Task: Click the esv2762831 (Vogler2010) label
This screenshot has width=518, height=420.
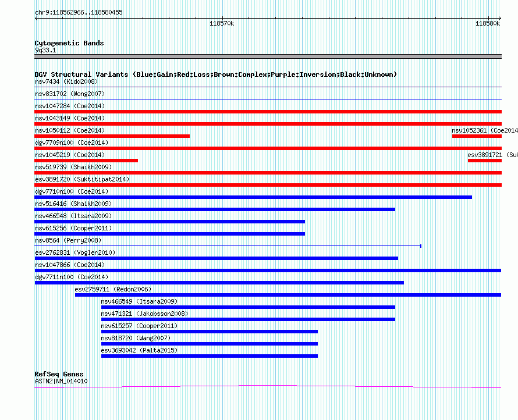Action: click(x=75, y=252)
